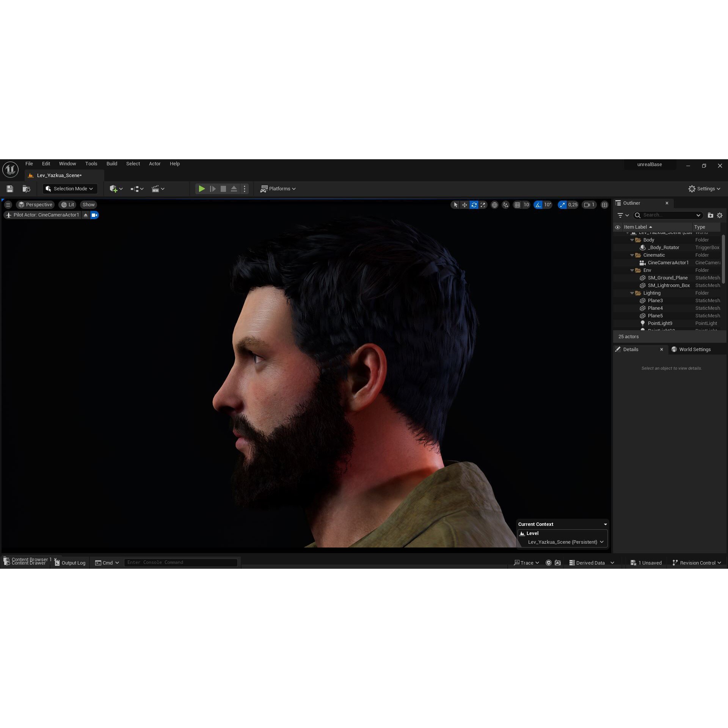Select _Body_Rotator in Outliner
This screenshot has width=728, height=728.
[x=667, y=248]
